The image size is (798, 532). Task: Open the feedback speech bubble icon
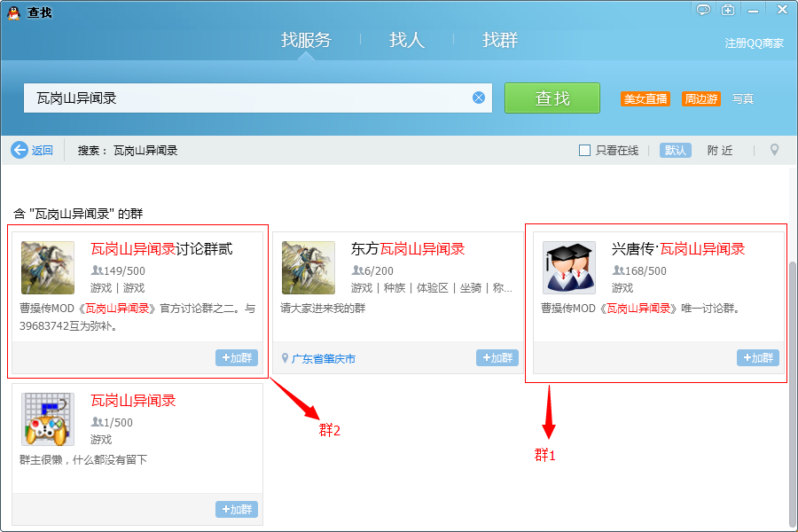(x=703, y=10)
